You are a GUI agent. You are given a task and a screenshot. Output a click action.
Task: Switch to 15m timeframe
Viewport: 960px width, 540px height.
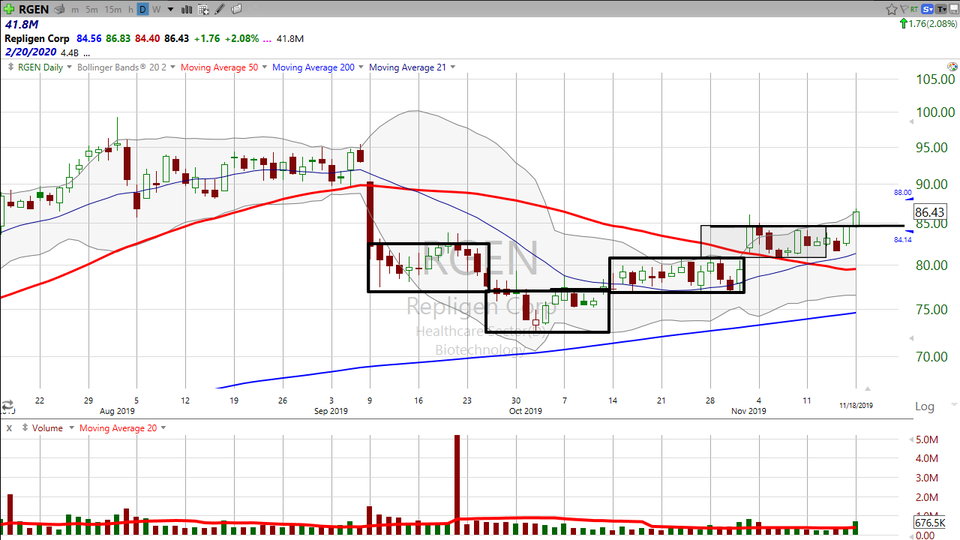[x=113, y=9]
